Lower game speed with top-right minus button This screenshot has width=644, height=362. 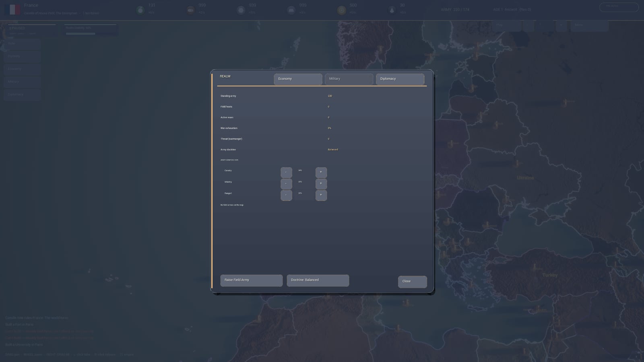coord(528,25)
